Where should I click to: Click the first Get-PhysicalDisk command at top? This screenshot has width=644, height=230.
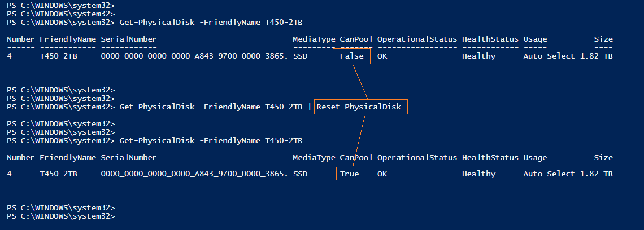coord(211,22)
